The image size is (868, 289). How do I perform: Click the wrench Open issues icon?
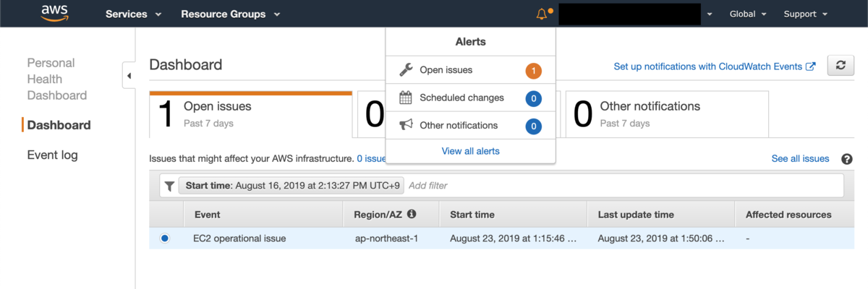point(406,70)
